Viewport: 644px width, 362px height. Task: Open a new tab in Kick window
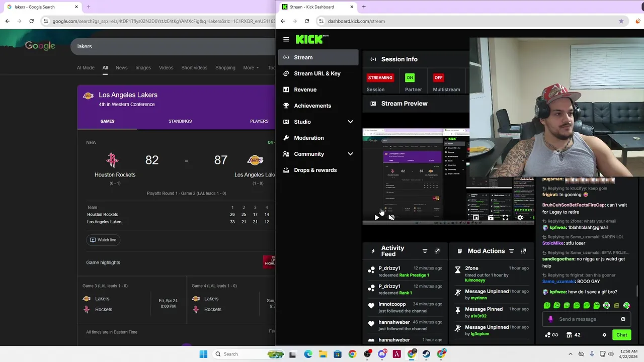pos(364,7)
